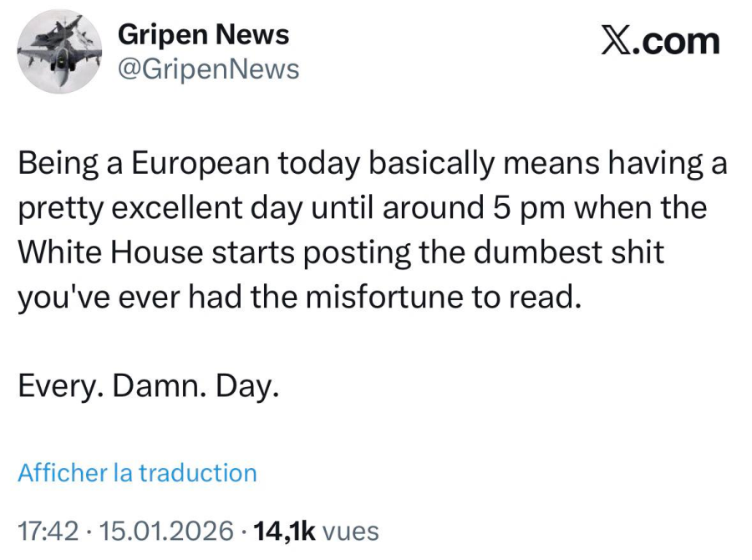View the 14,1k views count
This screenshot has height=560, width=752.
click(285, 532)
